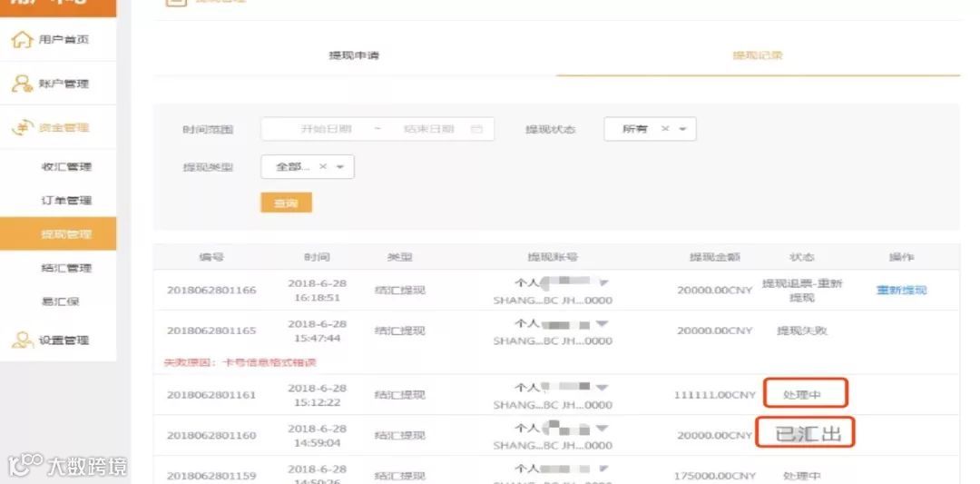This screenshot has height=484, width=980.
Task: Click the 状态 column header
Action: (x=802, y=257)
